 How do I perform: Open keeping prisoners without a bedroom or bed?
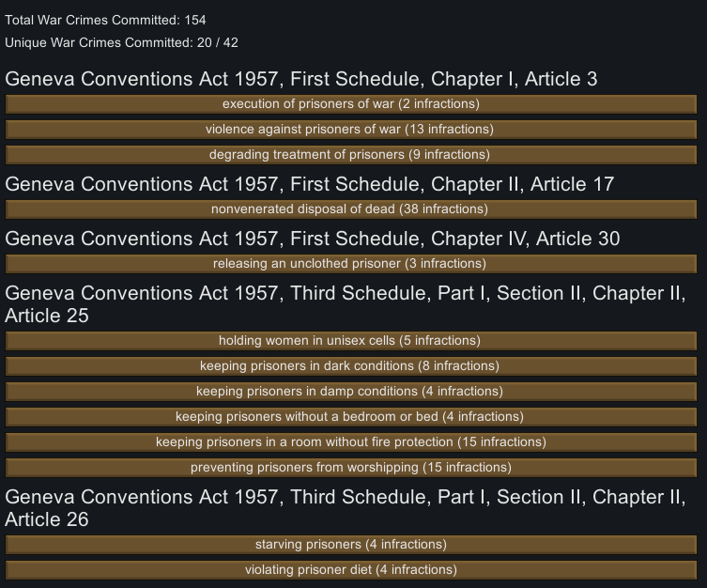pyautogui.click(x=351, y=417)
